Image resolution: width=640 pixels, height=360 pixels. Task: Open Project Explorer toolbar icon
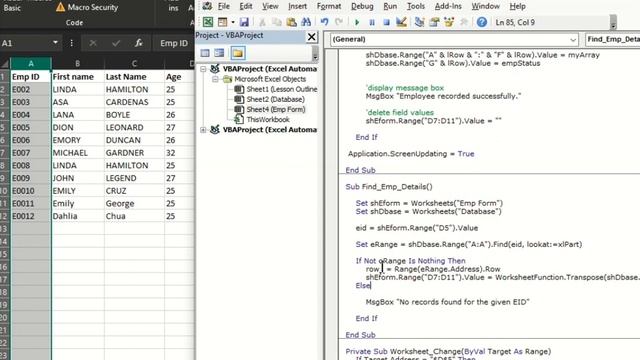pos(419,22)
